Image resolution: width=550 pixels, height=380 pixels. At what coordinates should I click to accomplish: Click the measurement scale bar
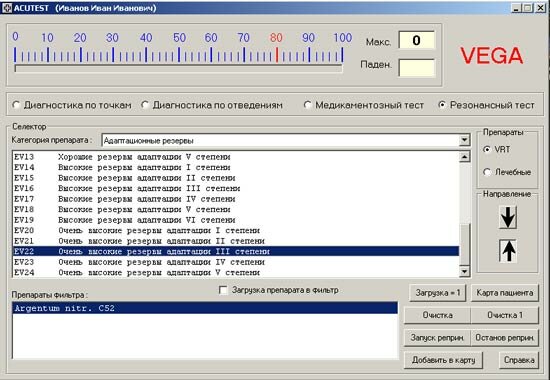point(179,68)
